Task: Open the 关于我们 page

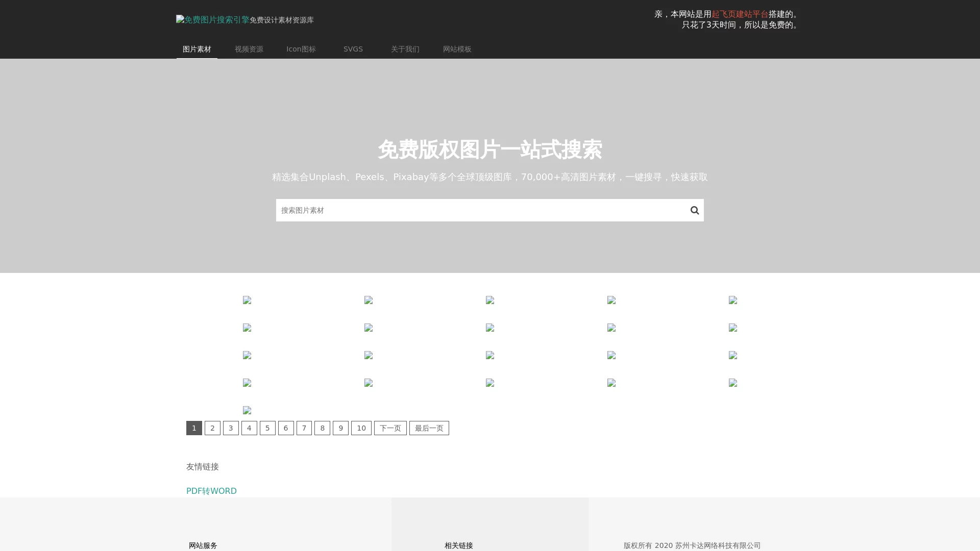Action: (x=405, y=49)
